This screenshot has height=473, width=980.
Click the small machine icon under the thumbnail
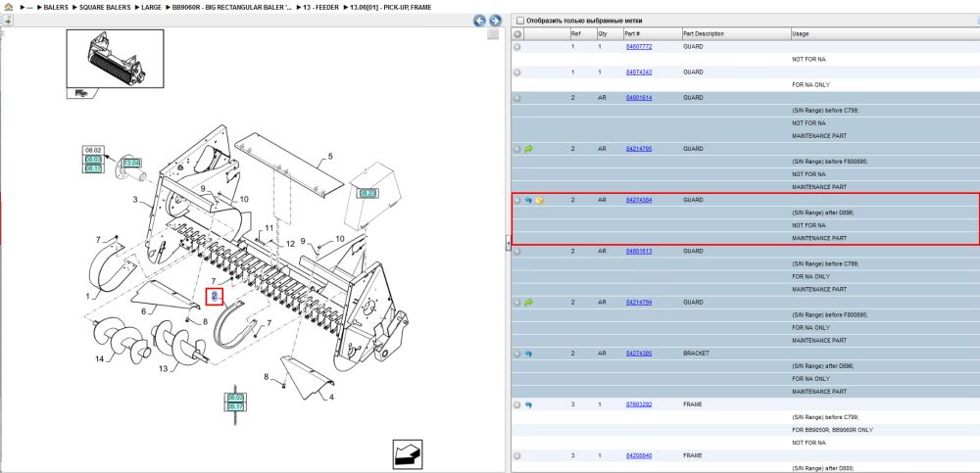[x=80, y=93]
